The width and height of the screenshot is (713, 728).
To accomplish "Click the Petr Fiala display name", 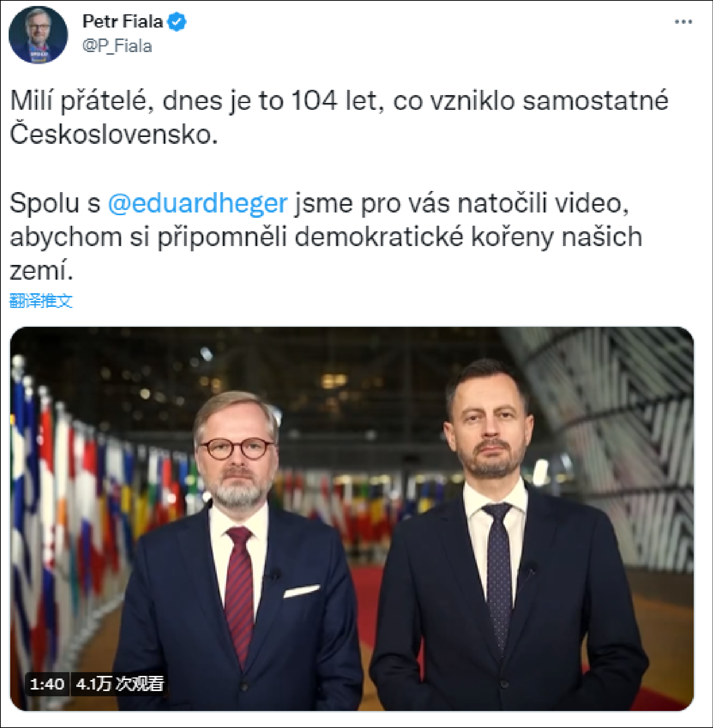I will click(122, 22).
